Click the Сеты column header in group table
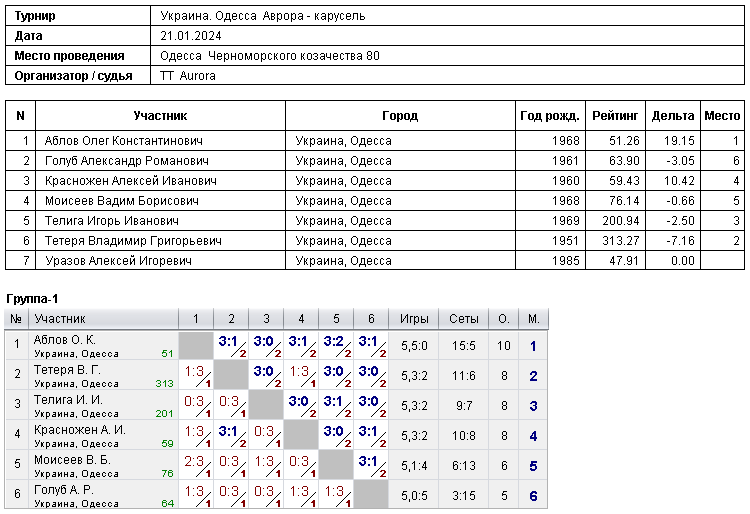 463,319
